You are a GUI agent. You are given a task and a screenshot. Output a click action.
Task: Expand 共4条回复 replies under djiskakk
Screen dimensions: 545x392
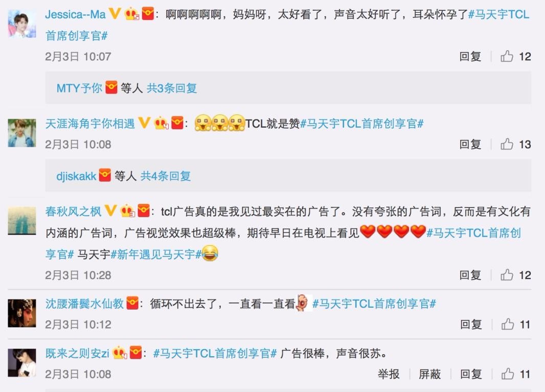(x=166, y=176)
